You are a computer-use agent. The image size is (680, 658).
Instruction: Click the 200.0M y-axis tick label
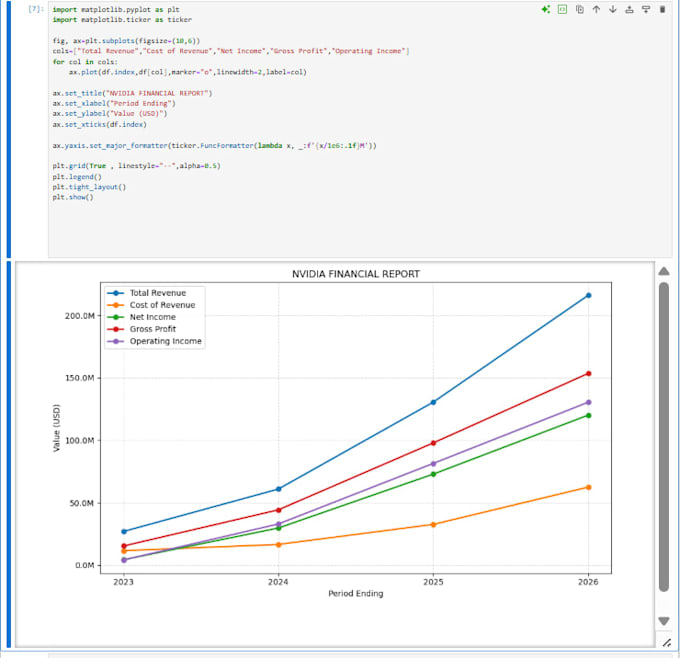(x=80, y=316)
